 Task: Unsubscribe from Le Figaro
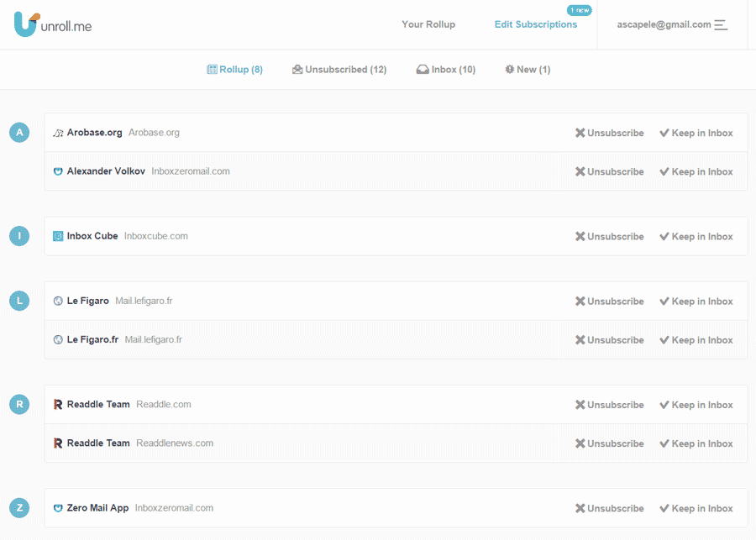pos(610,301)
